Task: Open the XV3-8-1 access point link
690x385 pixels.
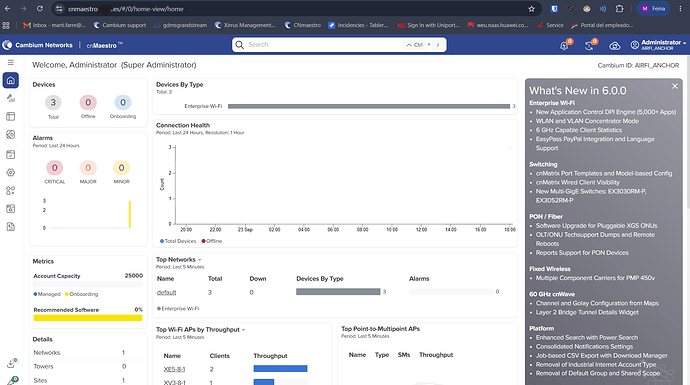Action: (x=174, y=383)
